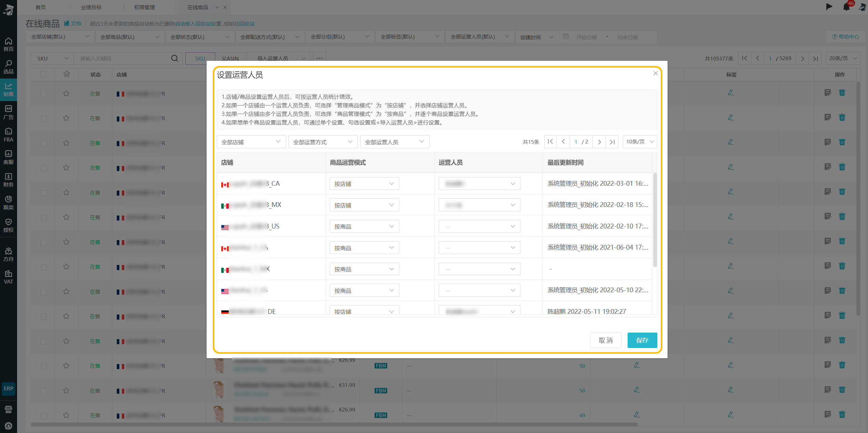Viewport: 868px width, 433px height.
Task: Click the calendar icon beside 开始日期
Action: point(566,37)
